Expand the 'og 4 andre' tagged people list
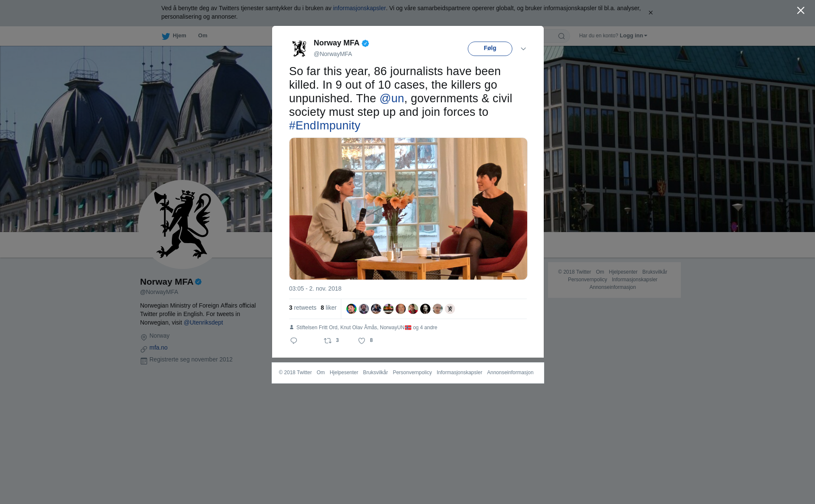 click(x=425, y=328)
